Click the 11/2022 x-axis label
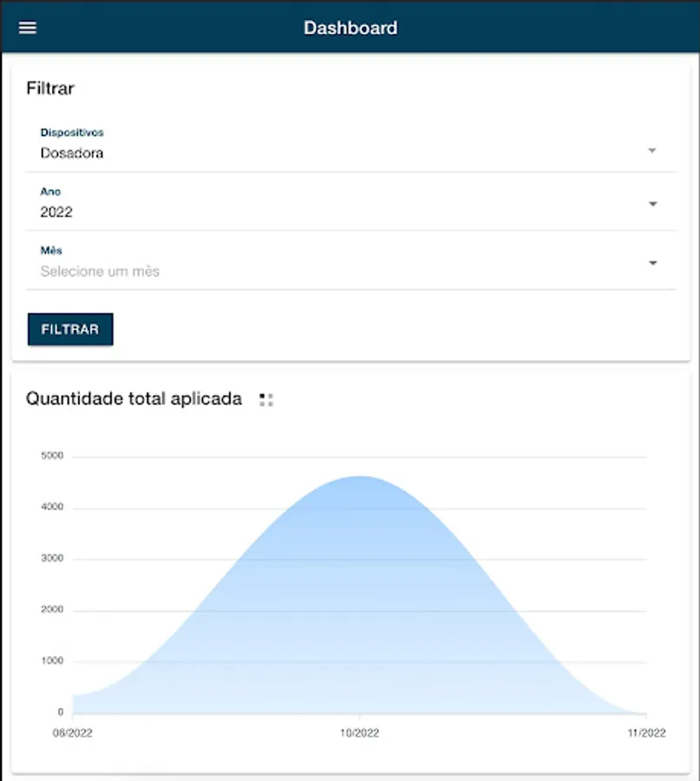The image size is (700, 781). (646, 733)
